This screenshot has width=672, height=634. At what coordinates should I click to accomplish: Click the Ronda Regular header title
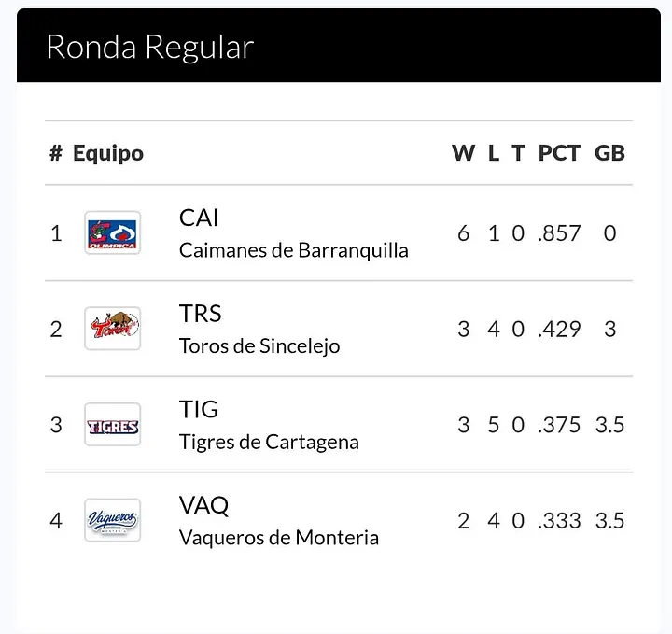pyautogui.click(x=149, y=47)
